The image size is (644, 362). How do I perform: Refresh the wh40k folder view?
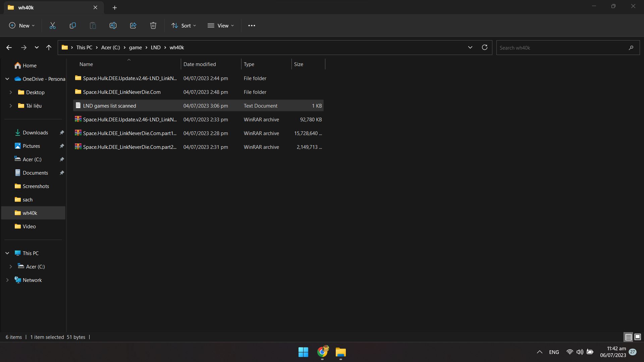pyautogui.click(x=484, y=47)
